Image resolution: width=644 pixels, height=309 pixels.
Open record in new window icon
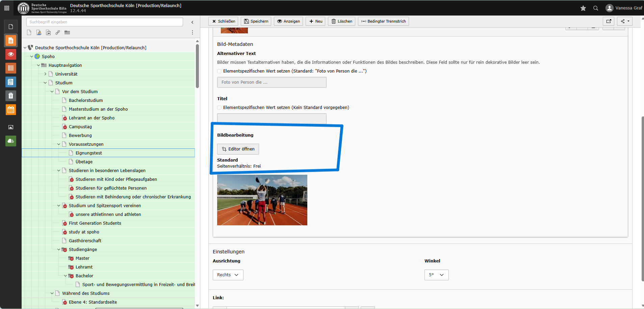(x=609, y=21)
